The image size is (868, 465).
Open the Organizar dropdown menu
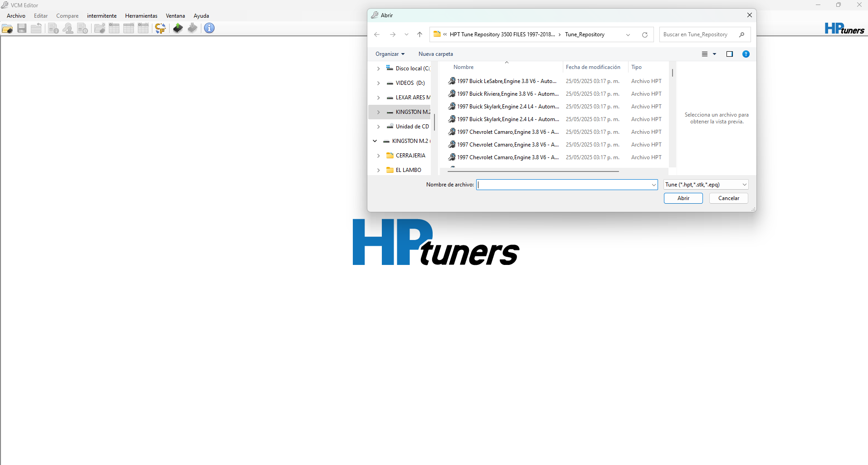[390, 54]
